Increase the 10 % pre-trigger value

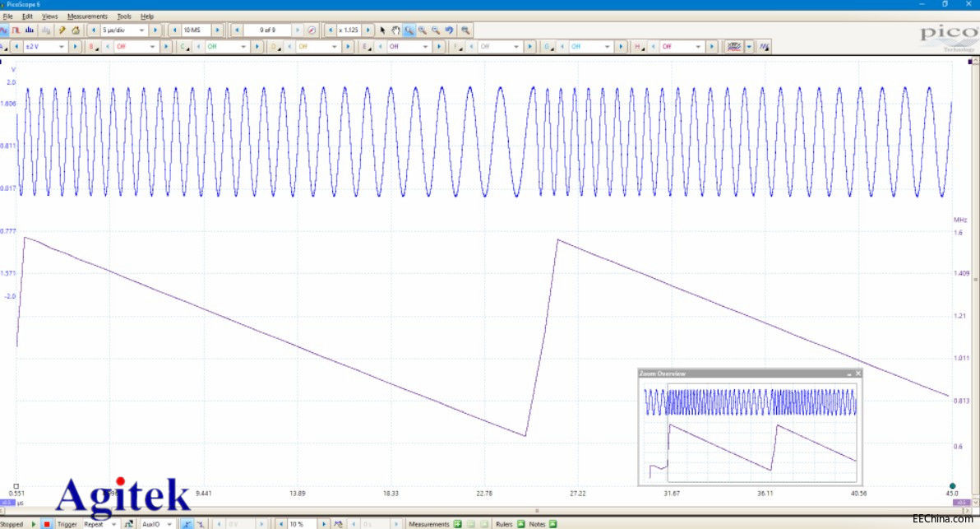(324, 524)
